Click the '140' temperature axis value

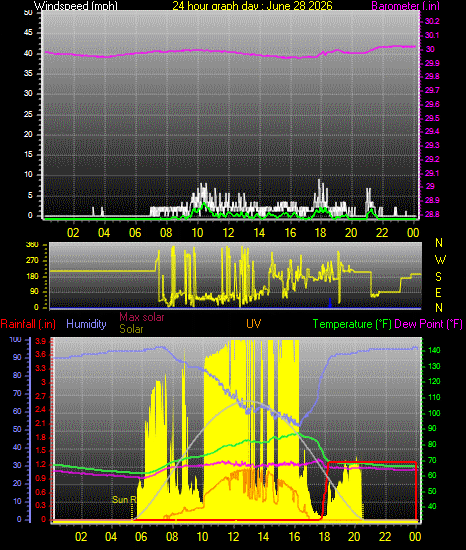click(434, 350)
